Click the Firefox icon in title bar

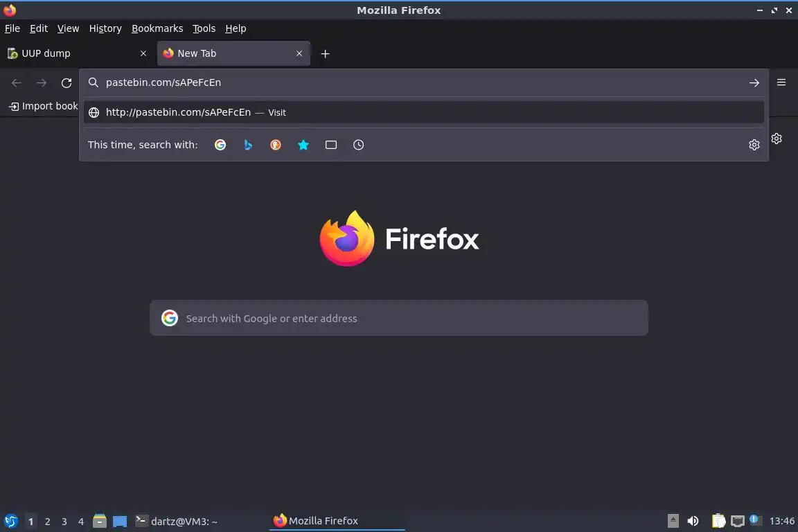coord(10,10)
